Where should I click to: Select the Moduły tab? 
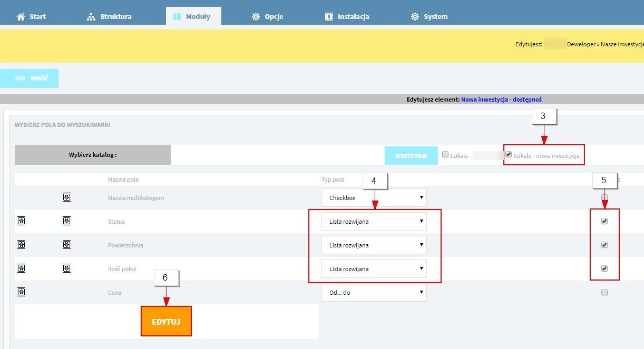193,16
